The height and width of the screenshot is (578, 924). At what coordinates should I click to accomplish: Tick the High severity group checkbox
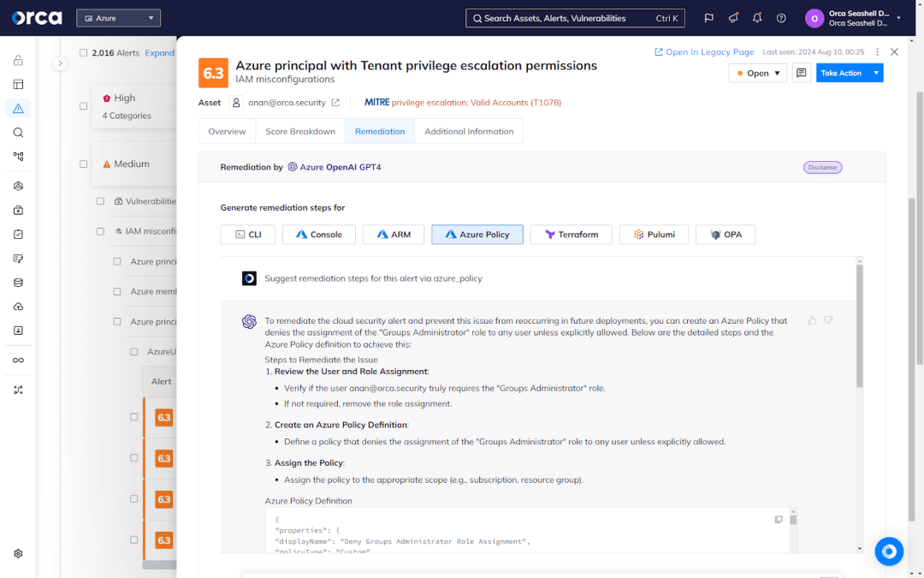point(84,106)
